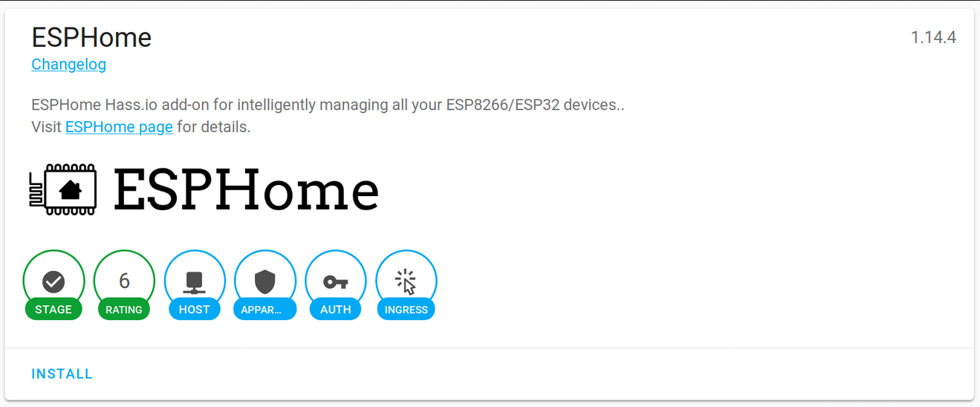Click the large ESPHome logo wordmark

coord(246,190)
